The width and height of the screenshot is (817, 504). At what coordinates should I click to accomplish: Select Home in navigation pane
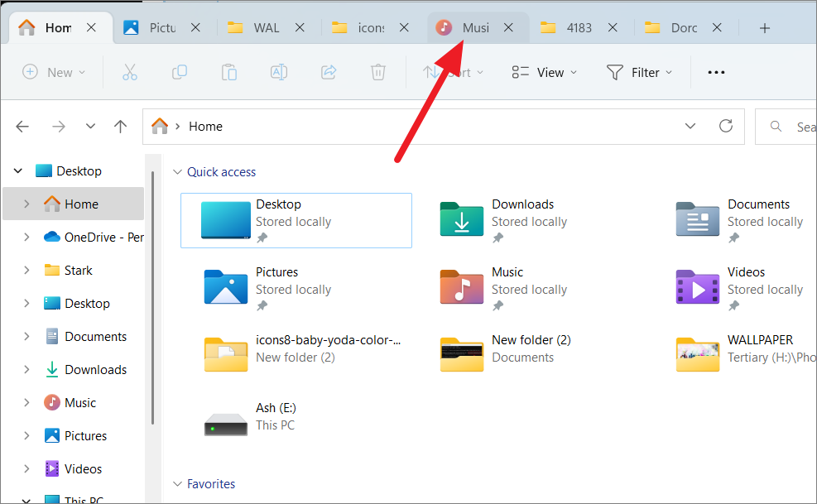tap(74, 204)
